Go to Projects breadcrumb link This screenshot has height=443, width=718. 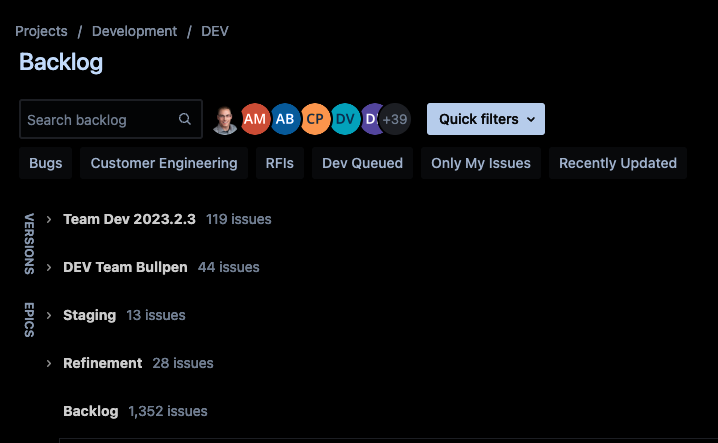41,31
